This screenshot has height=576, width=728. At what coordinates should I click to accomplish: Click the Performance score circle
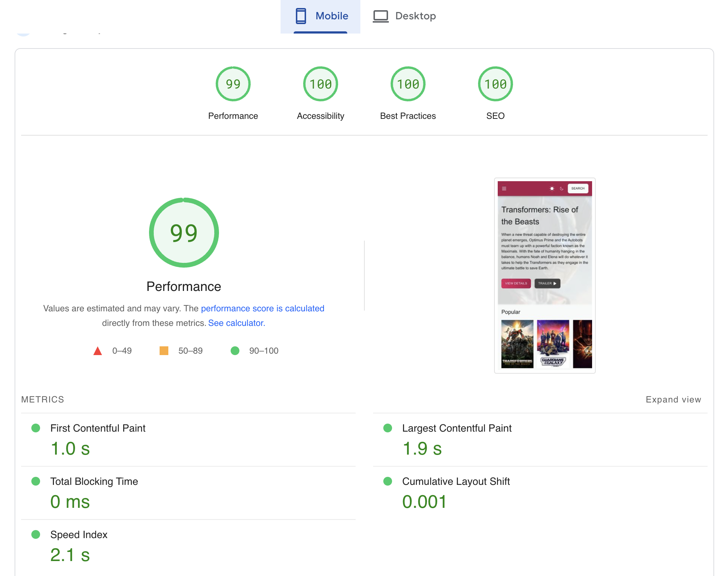pyautogui.click(x=233, y=83)
